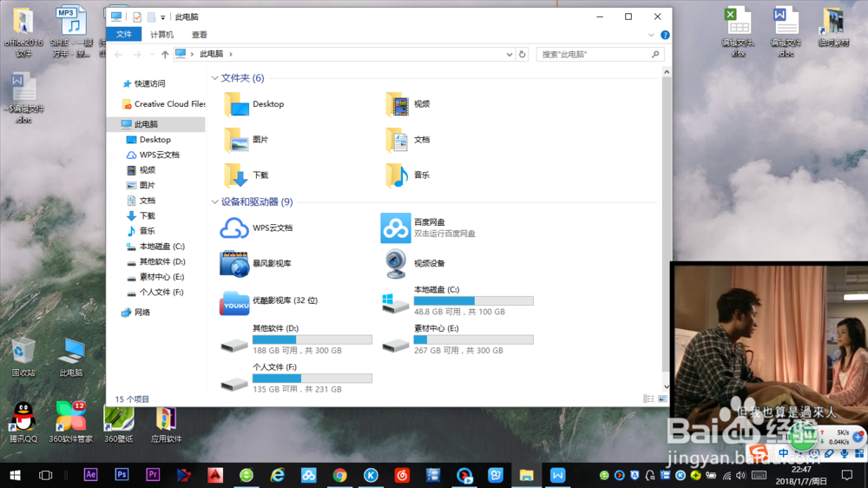Open the 查看 ribbon tab

[x=200, y=35]
